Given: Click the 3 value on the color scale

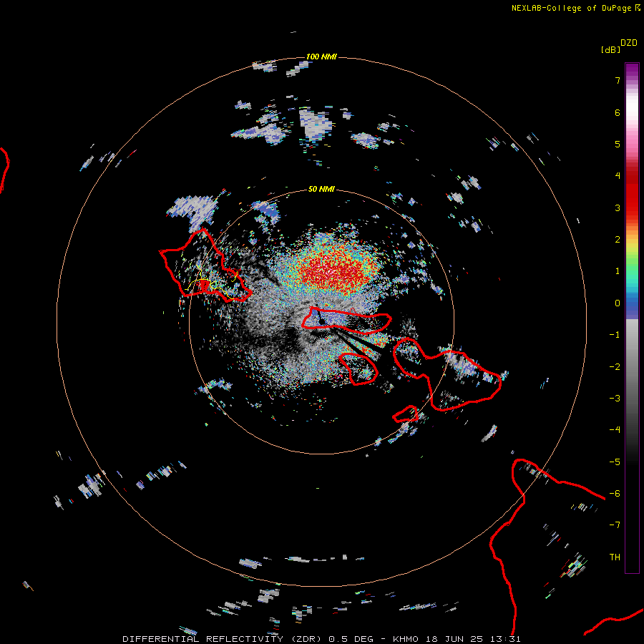Looking at the screenshot, I should pos(618,208).
